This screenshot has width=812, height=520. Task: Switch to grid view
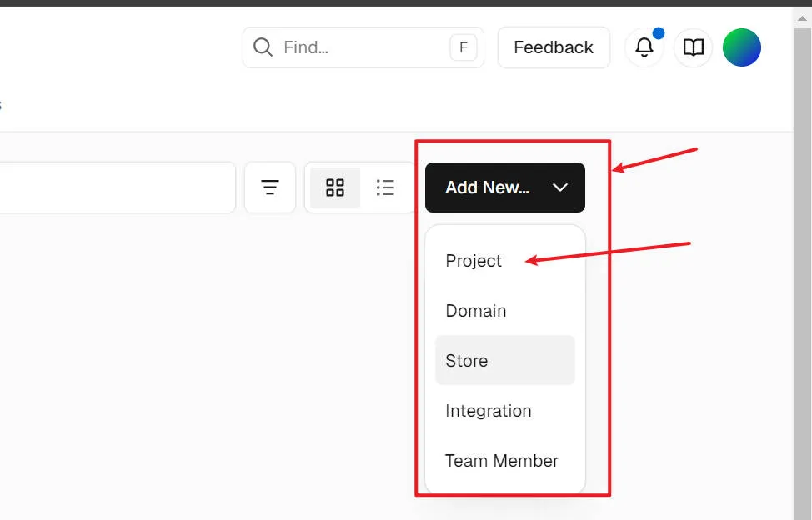click(335, 187)
